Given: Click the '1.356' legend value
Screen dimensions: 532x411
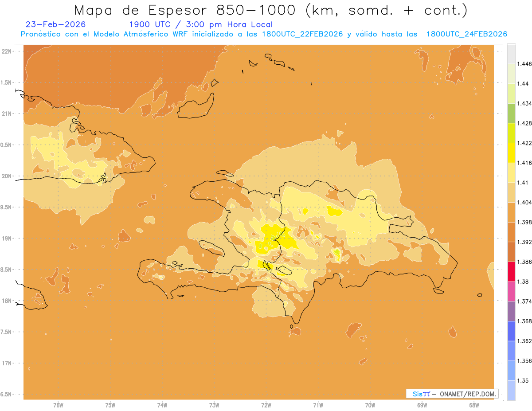Looking at the screenshot, I should (x=524, y=361).
